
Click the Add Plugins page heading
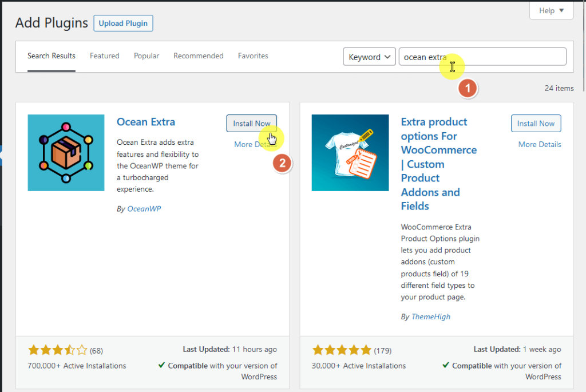52,23
